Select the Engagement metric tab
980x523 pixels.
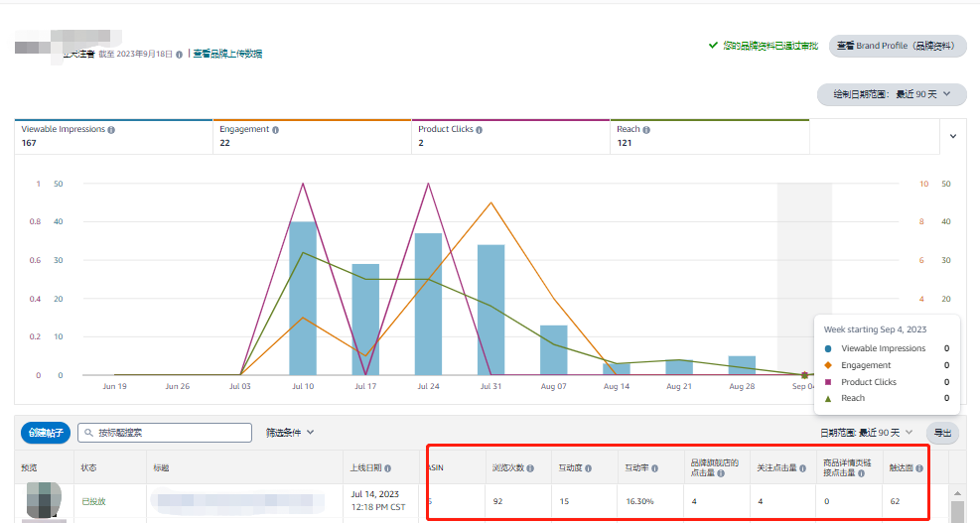[x=312, y=136]
